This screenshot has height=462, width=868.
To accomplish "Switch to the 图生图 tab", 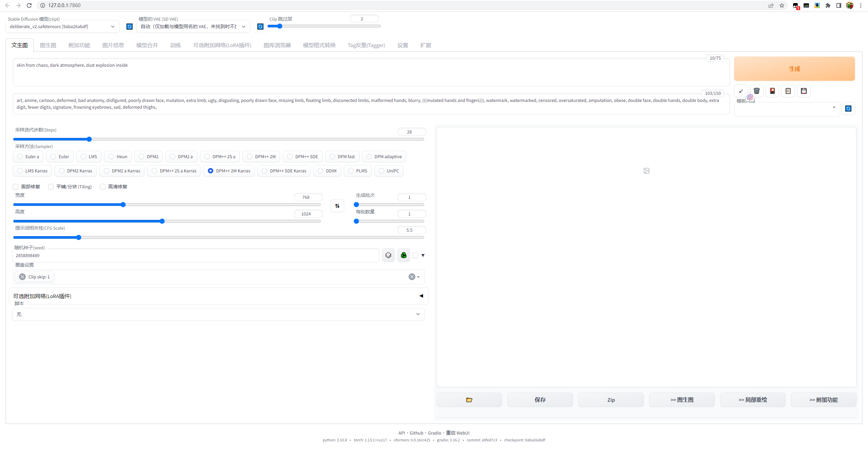I will (x=48, y=45).
